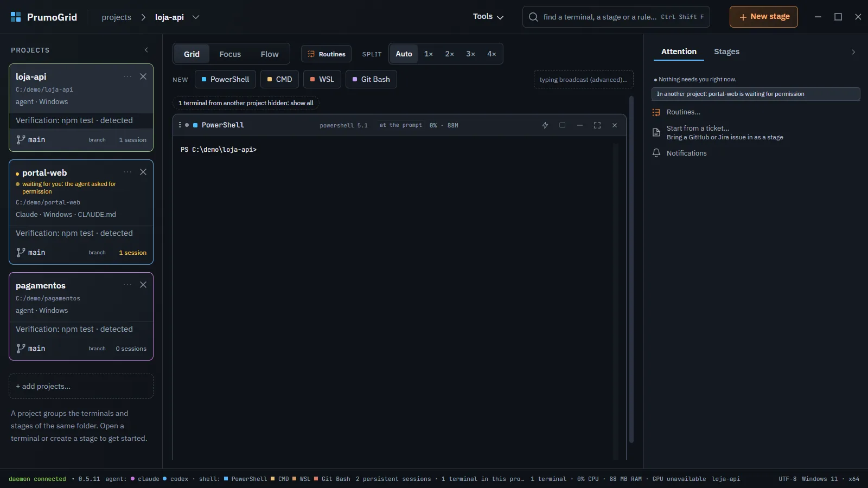Open the pagamentos card's more options dots
The image size is (868, 488).
(127, 285)
